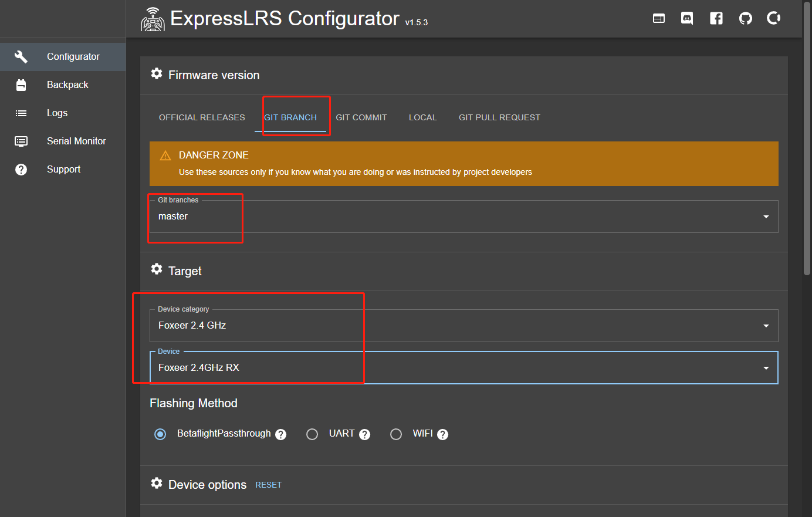The height and width of the screenshot is (517, 812).
Task: Click the help icon next to UART
Action: (365, 434)
